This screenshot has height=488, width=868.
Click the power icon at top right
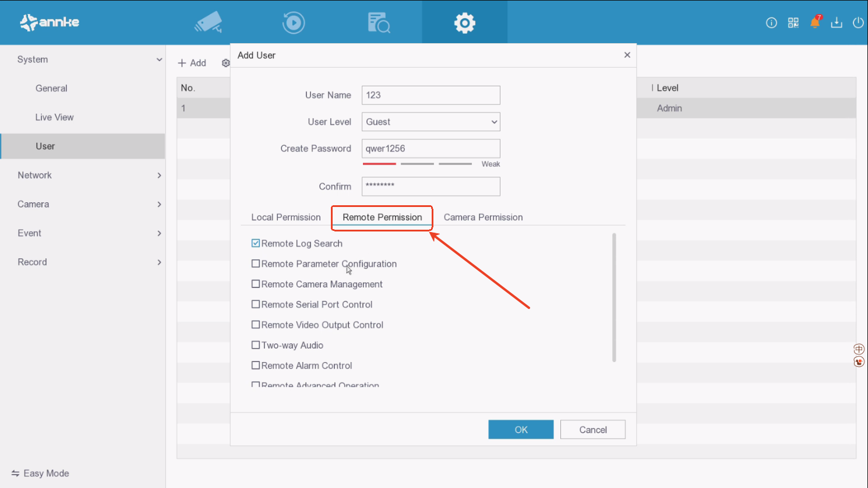click(858, 23)
